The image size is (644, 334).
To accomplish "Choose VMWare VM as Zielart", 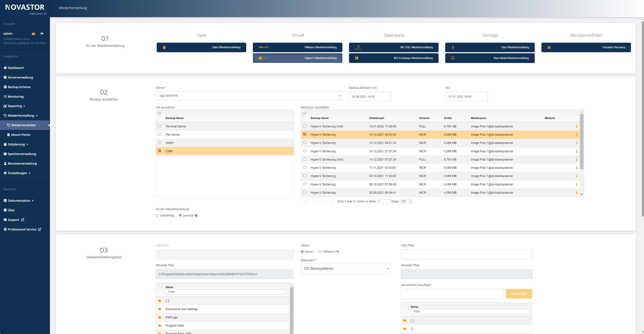I will (x=320, y=252).
